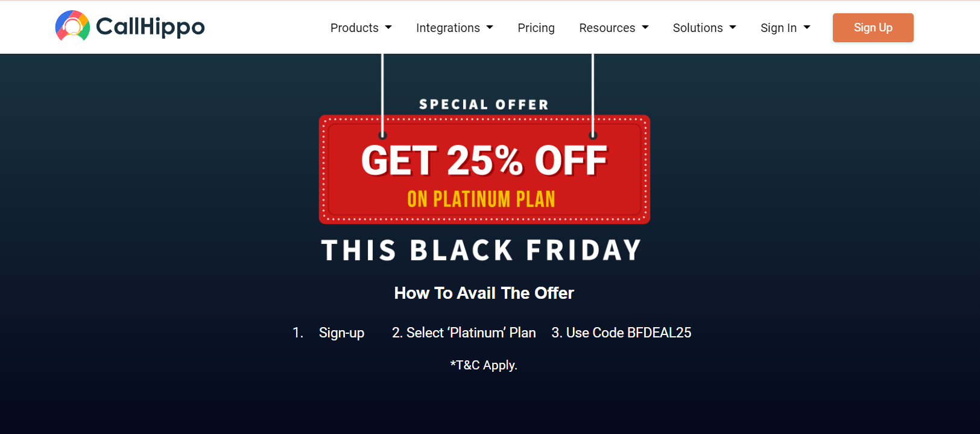Open the Products menu
Screen dimensions: 980x434
[x=355, y=28]
